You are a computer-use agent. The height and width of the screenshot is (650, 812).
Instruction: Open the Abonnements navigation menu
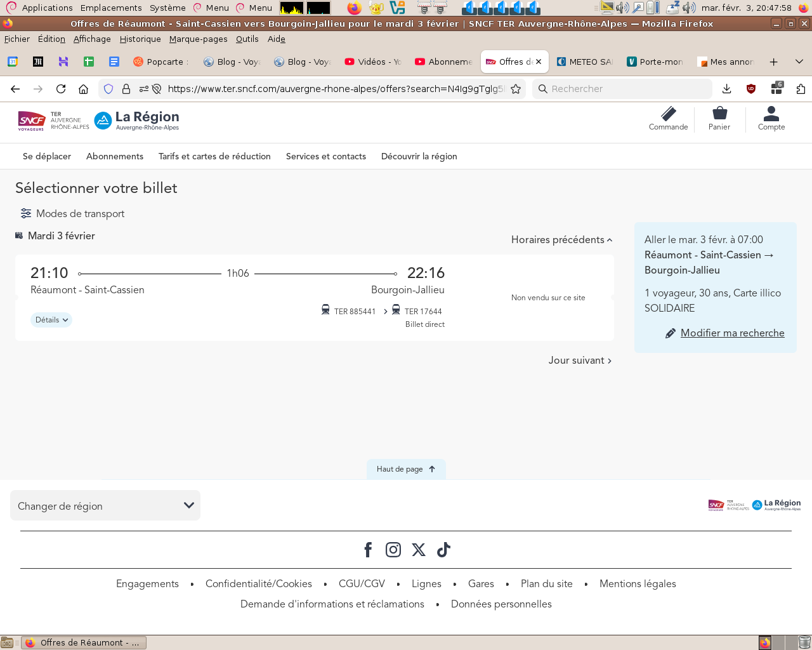115,157
